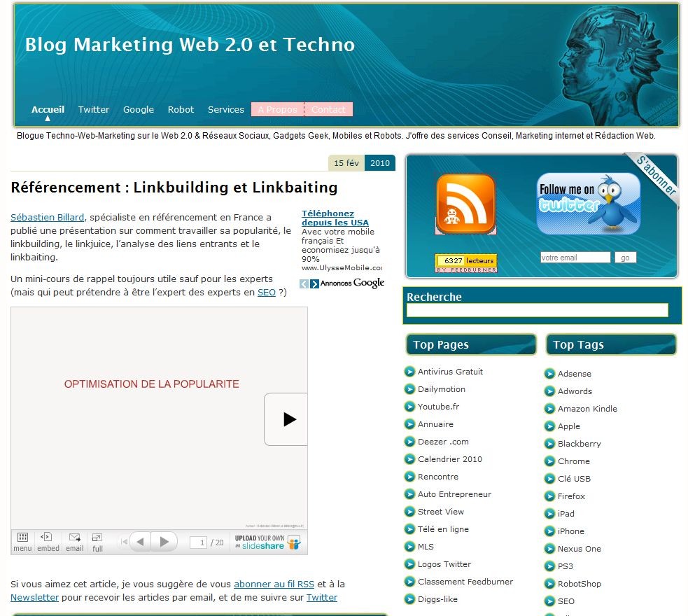This screenshot has height=616, width=688.
Task: Click the abonner au fil RSS link
Action: click(274, 584)
